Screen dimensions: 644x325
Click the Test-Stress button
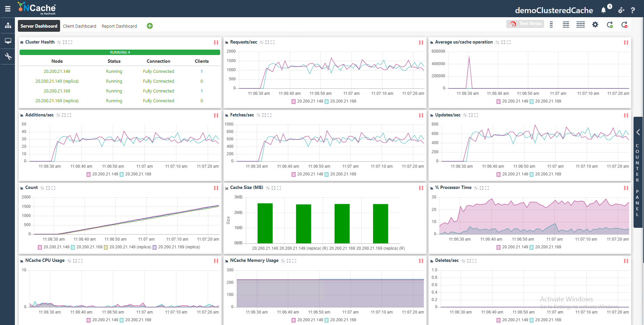[x=525, y=24]
